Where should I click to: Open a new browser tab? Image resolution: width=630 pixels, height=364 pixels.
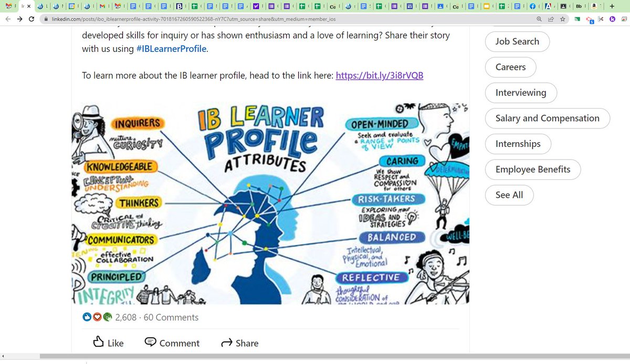tap(612, 6)
